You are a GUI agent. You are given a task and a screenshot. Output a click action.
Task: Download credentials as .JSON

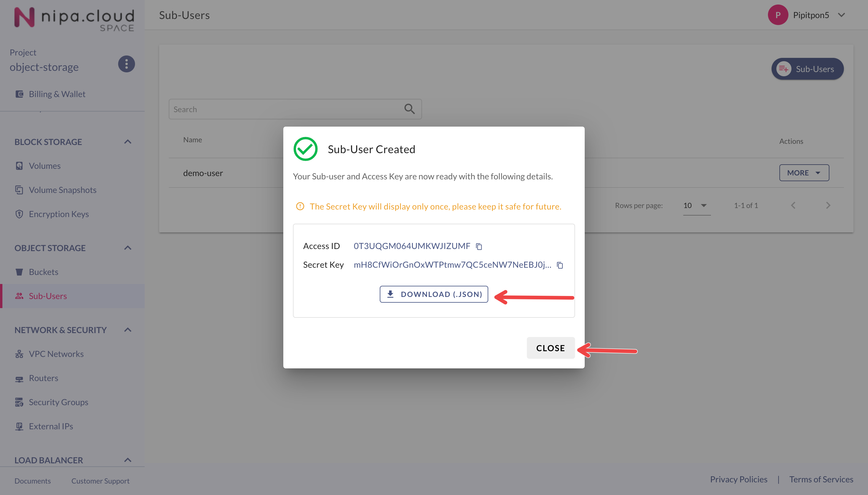pyautogui.click(x=434, y=294)
